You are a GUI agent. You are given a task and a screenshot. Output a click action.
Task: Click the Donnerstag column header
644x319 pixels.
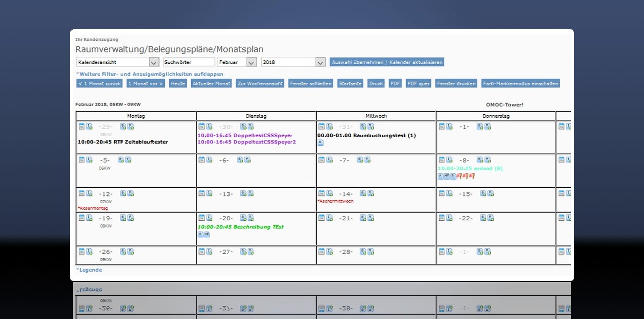[496, 116]
